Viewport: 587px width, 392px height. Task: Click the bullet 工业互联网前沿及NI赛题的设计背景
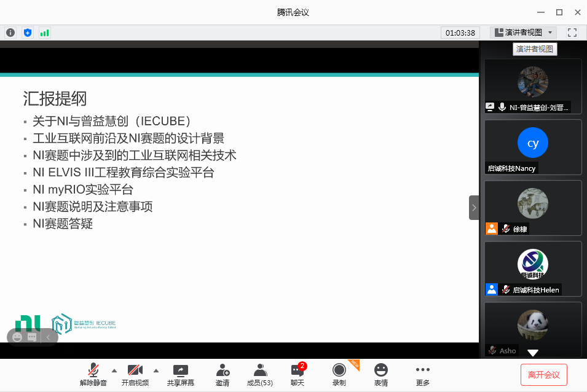128,138
